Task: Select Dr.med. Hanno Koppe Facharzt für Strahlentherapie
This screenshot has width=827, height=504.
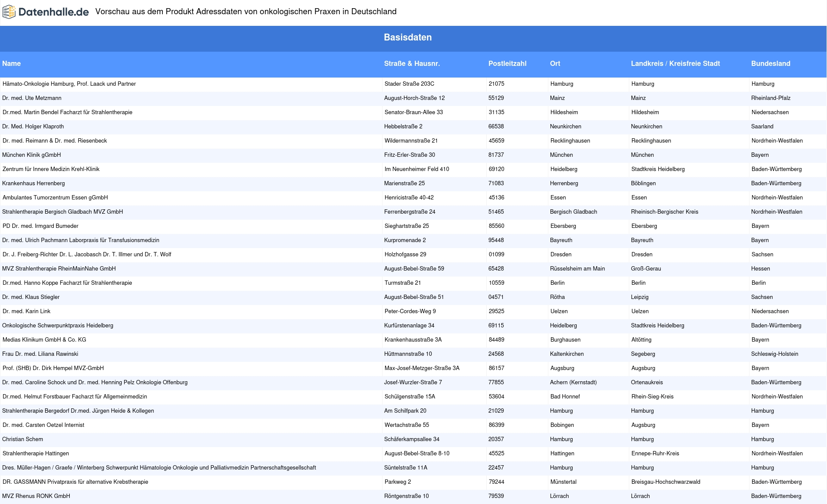Action: [67, 283]
